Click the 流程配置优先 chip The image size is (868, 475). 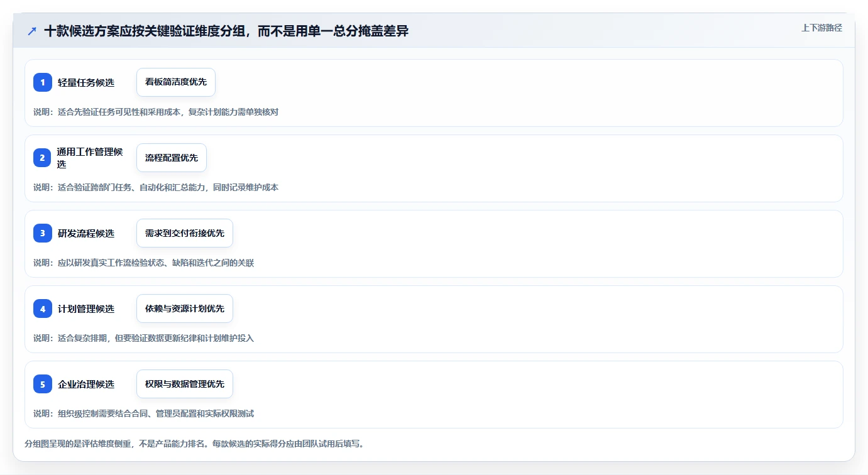[x=172, y=158]
